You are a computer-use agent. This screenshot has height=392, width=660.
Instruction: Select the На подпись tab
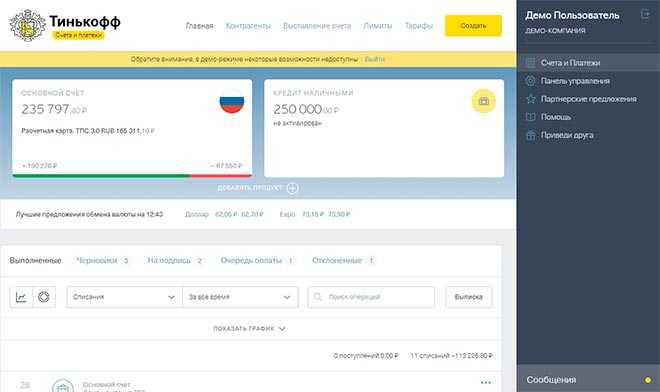[175, 261]
